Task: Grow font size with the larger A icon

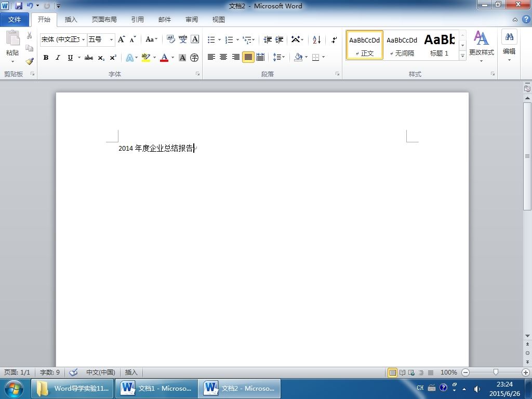Action: coord(121,39)
